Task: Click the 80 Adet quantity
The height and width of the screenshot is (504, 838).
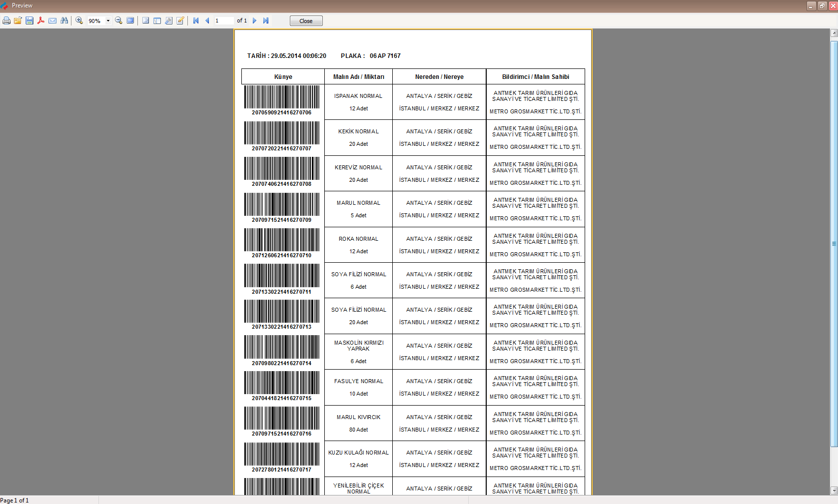Action: tap(358, 430)
